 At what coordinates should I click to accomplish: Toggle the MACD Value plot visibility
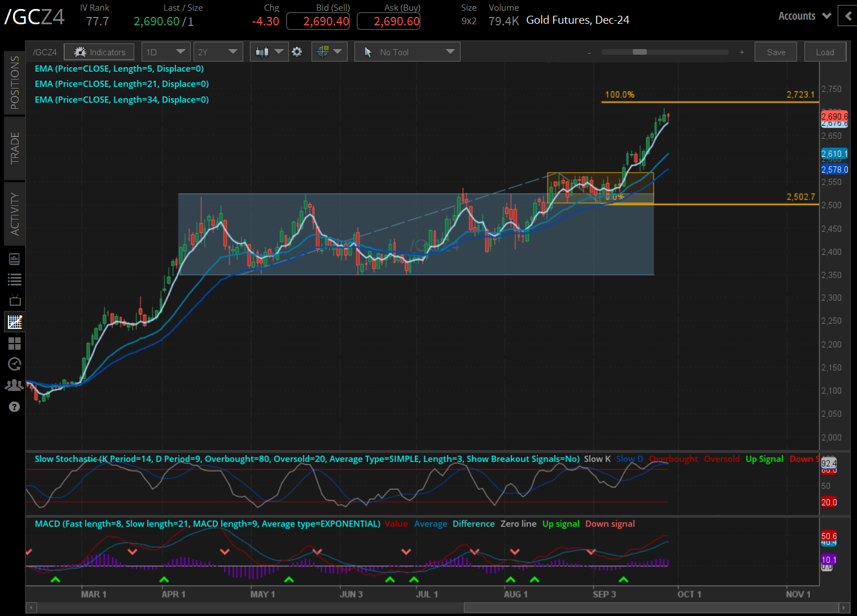396,523
